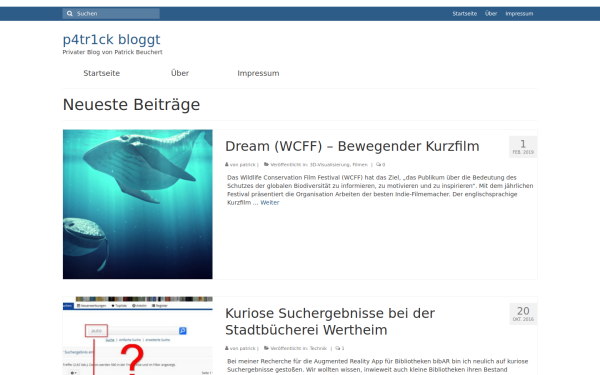Click the Weiter read-more link

point(270,203)
